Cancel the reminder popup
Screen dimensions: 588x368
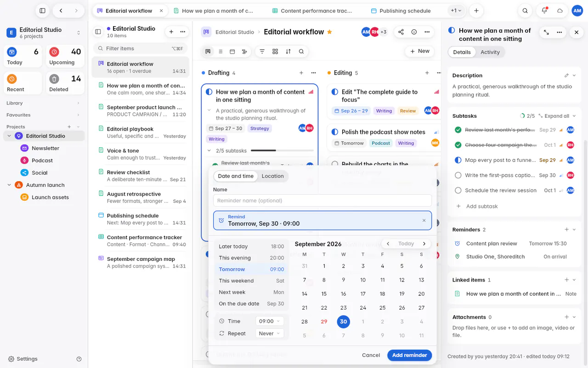(x=371, y=355)
